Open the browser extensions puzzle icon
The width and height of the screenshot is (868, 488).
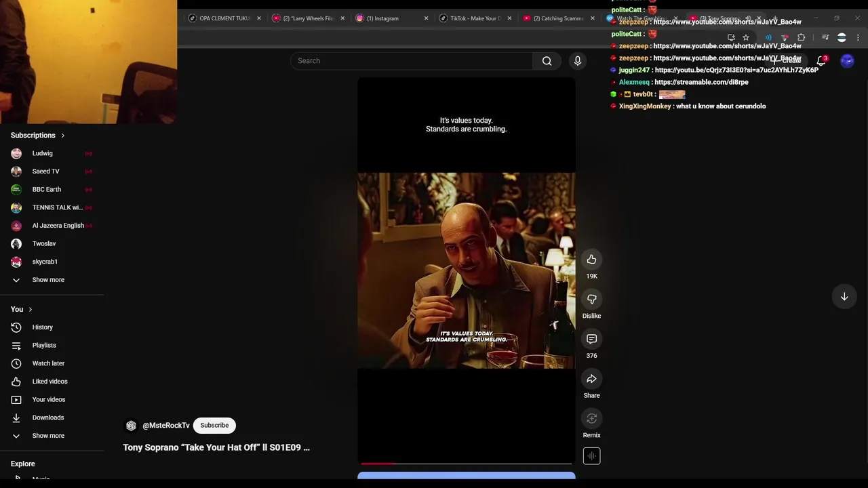click(802, 38)
